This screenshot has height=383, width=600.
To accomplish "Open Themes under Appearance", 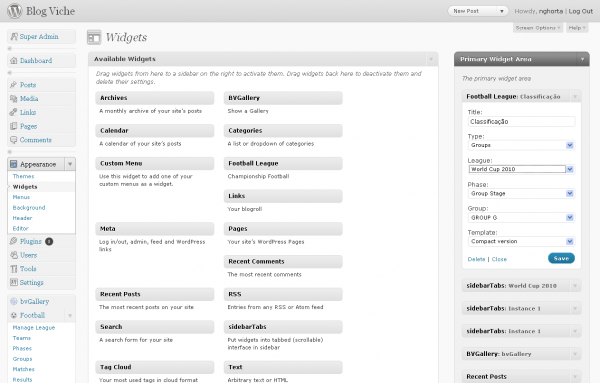I will point(23,176).
